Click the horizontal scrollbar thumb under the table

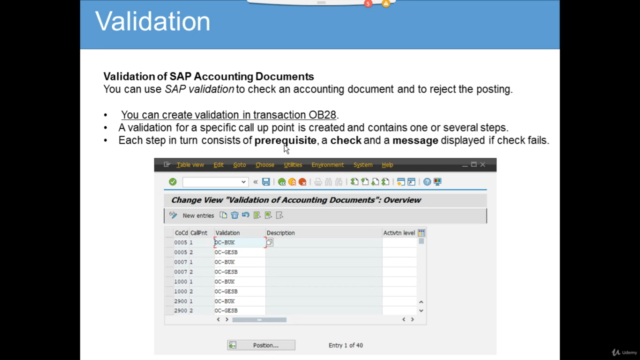(259, 320)
